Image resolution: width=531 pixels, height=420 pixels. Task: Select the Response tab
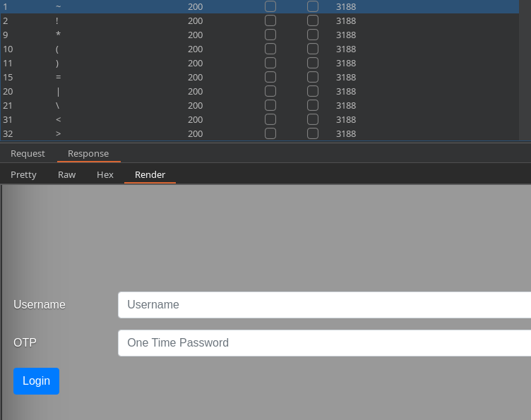88,153
